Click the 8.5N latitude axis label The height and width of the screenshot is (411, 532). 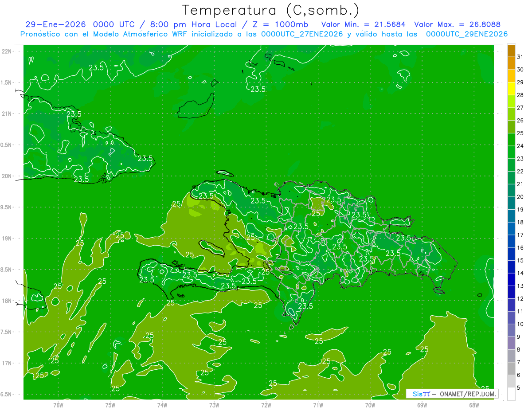[7, 270]
